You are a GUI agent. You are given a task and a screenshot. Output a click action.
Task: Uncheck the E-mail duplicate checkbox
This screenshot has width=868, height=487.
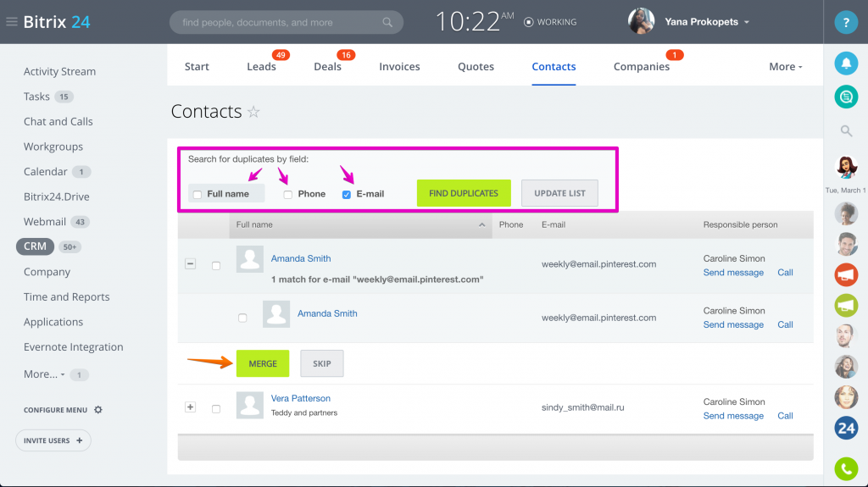[347, 194]
